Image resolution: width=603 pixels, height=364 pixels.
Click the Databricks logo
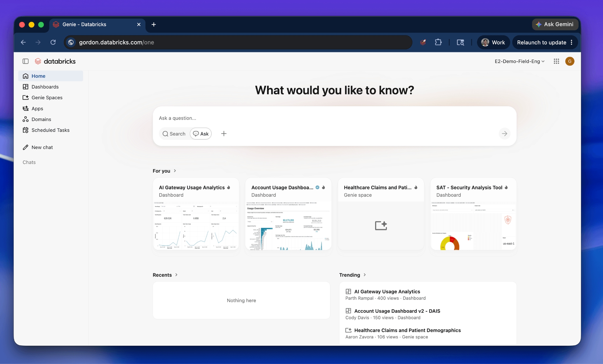[55, 61]
